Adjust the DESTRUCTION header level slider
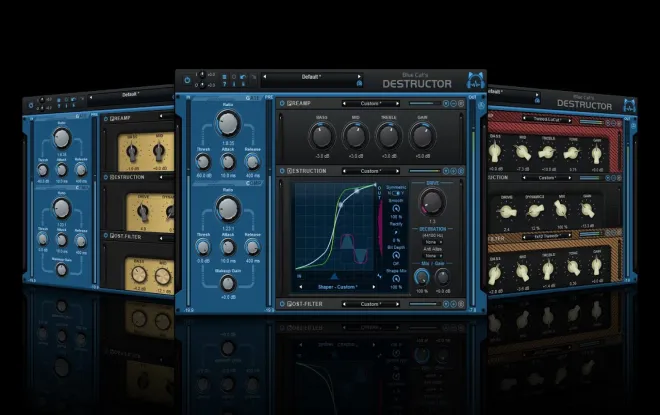 click(423, 171)
